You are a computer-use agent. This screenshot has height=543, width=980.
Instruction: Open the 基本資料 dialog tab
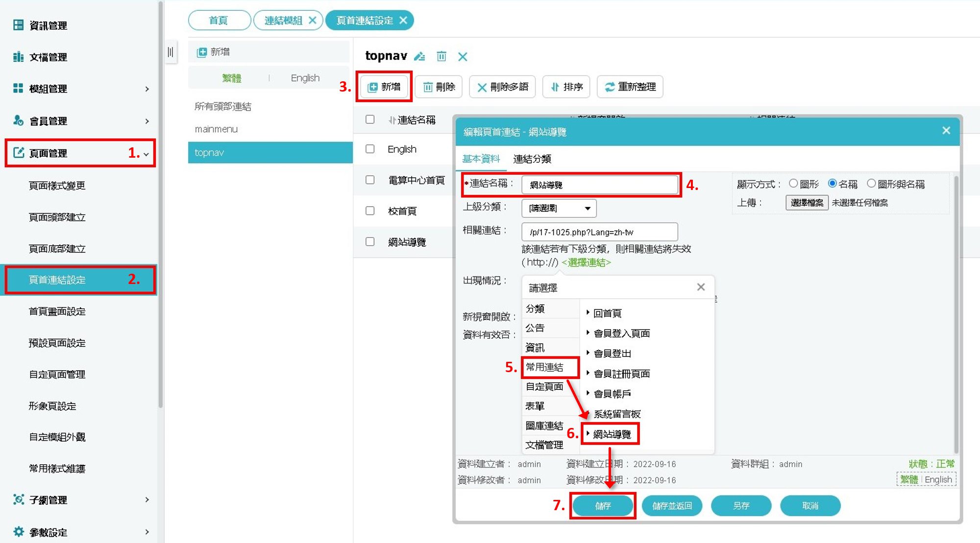pos(481,159)
